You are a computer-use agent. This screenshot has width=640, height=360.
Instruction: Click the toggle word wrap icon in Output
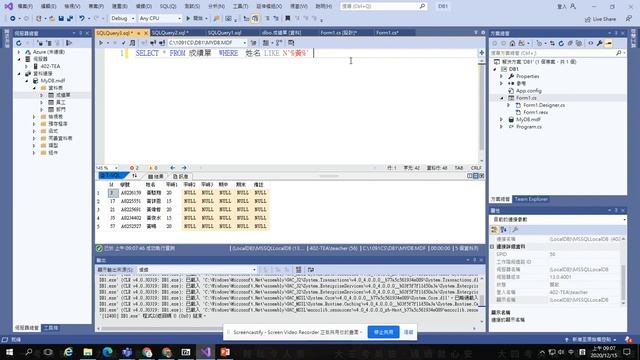[x=311, y=270]
